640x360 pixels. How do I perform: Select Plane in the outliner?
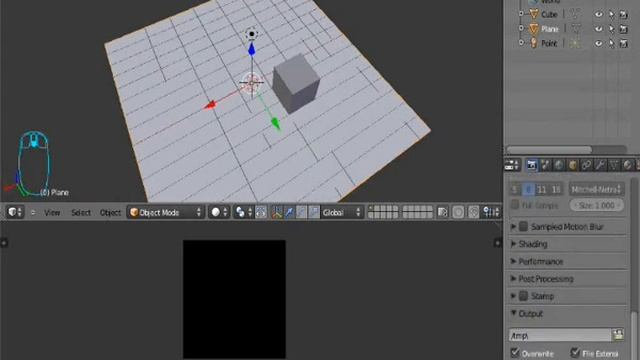(550, 29)
